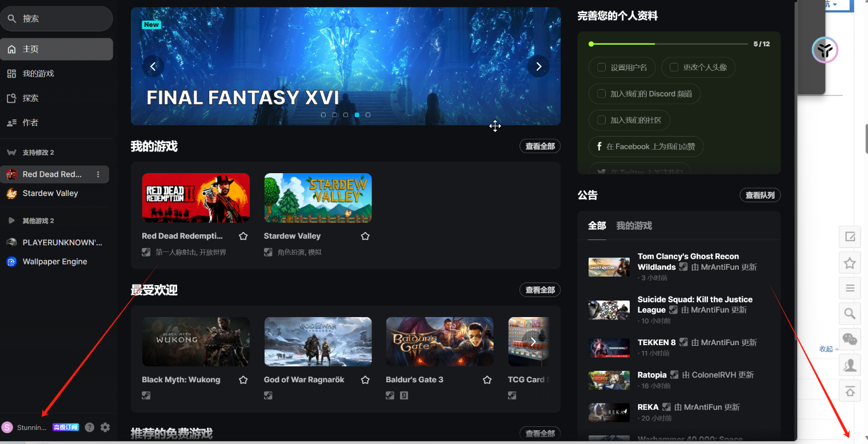Select the first banner carousel dot
868x444 pixels.
click(x=323, y=115)
